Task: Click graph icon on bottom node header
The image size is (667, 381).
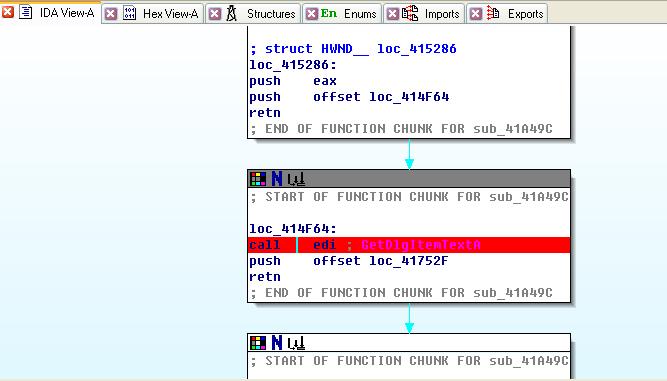Action: pyautogui.click(x=296, y=343)
